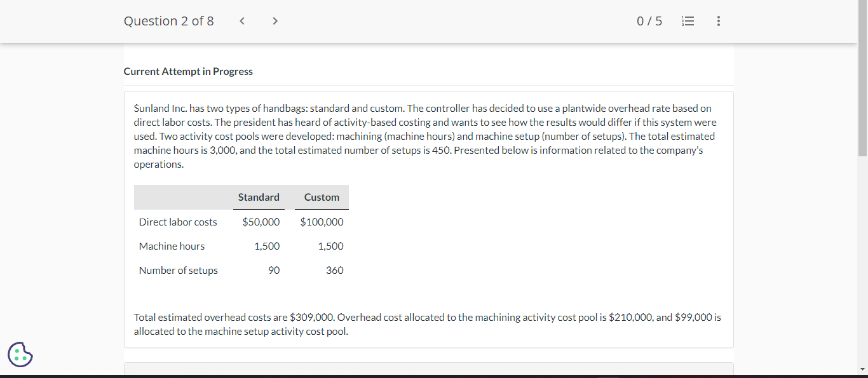Select the Standard column header

258,197
